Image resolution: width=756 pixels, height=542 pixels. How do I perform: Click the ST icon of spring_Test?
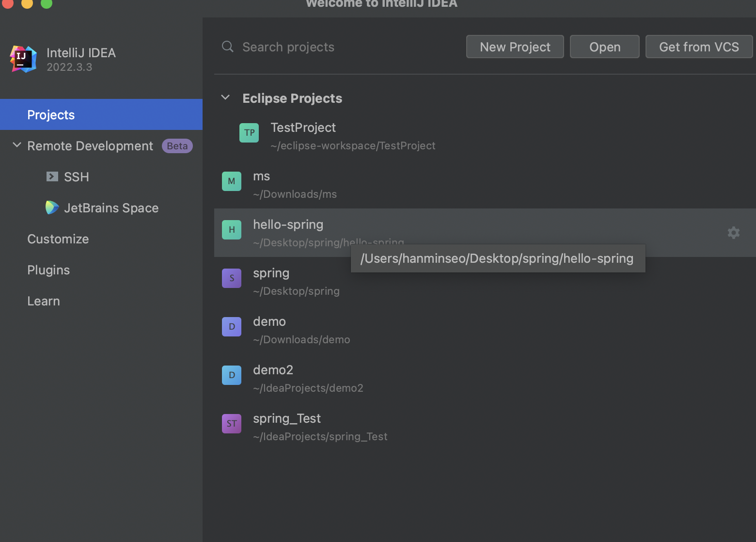[x=232, y=424]
